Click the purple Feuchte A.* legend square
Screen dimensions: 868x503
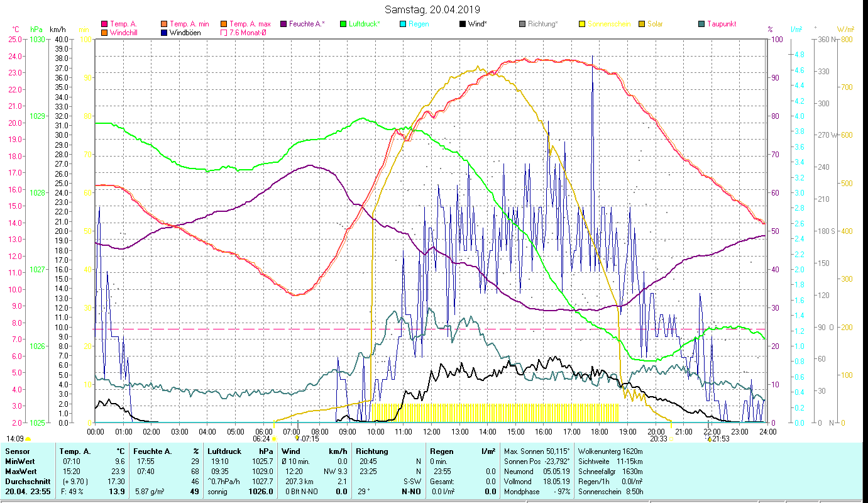click(283, 24)
